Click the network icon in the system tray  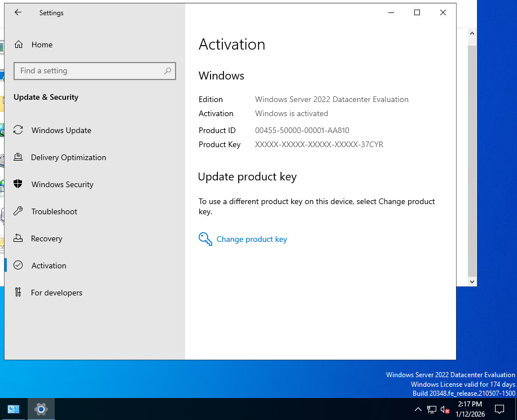(432, 409)
